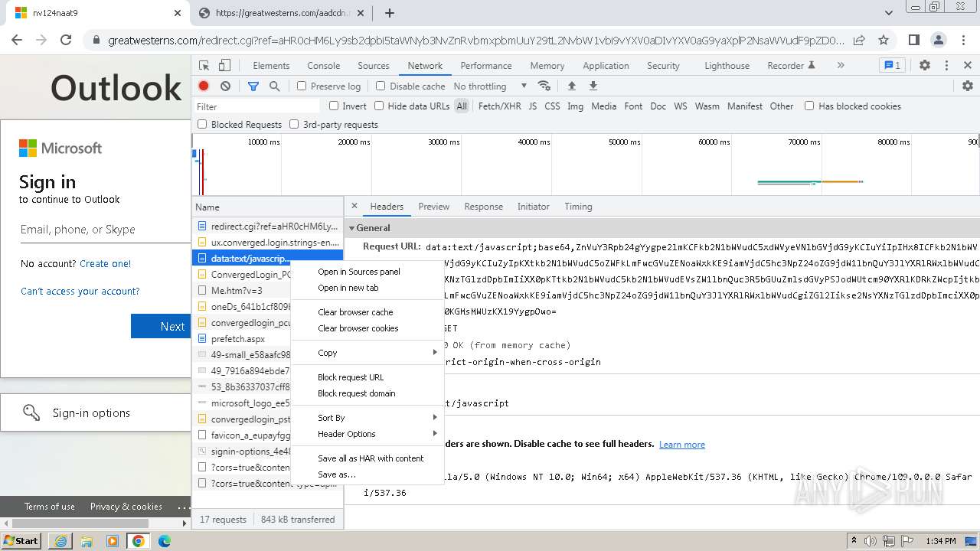The width and height of the screenshot is (980, 551).
Task: Toggle the network filter funnel icon
Action: click(253, 86)
